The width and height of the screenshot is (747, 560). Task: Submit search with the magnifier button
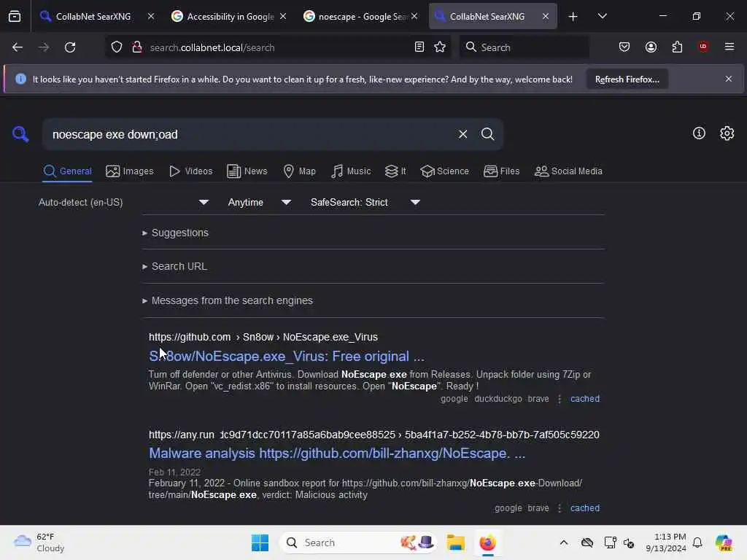(487, 134)
